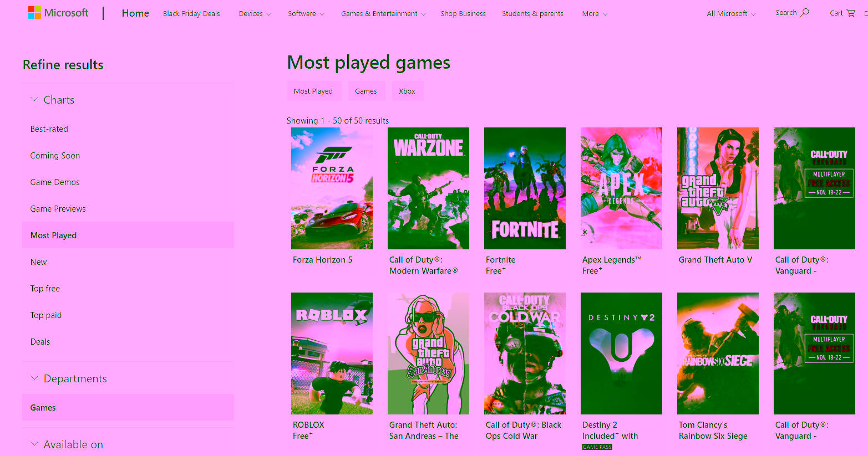This screenshot has width=868, height=456.
Task: Click the ROBLOX game thumbnail
Action: coord(332,353)
